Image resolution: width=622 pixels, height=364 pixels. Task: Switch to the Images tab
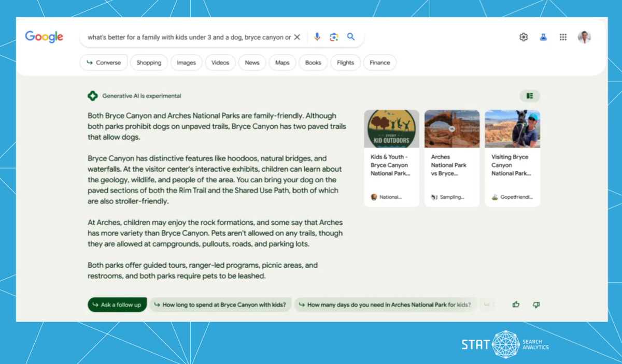tap(186, 62)
